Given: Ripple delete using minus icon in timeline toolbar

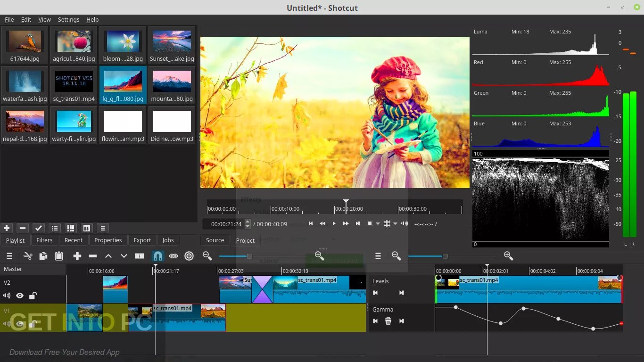Looking at the screenshot, I should (93, 256).
